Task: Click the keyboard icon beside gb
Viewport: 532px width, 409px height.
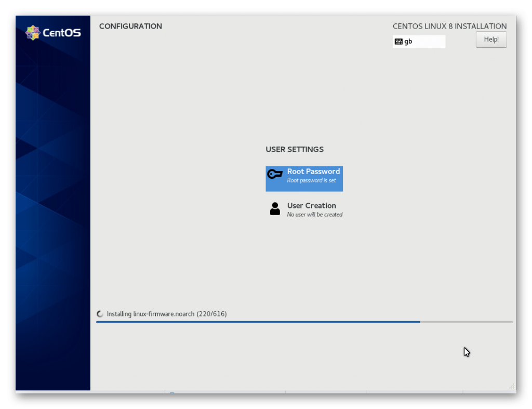Action: (398, 42)
